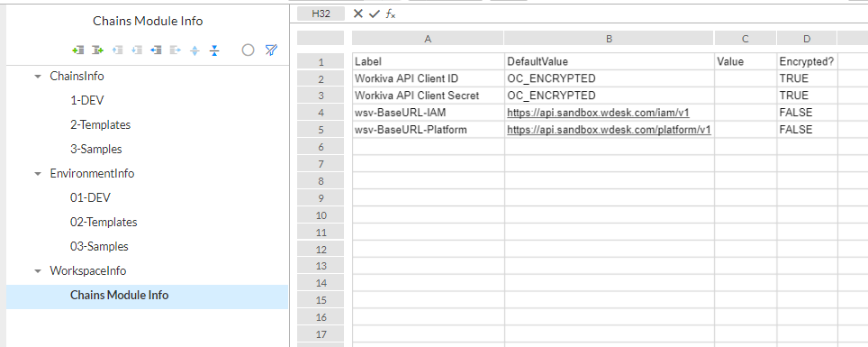Click the formula bar input area
The height and width of the screenshot is (347, 868).
(633, 14)
